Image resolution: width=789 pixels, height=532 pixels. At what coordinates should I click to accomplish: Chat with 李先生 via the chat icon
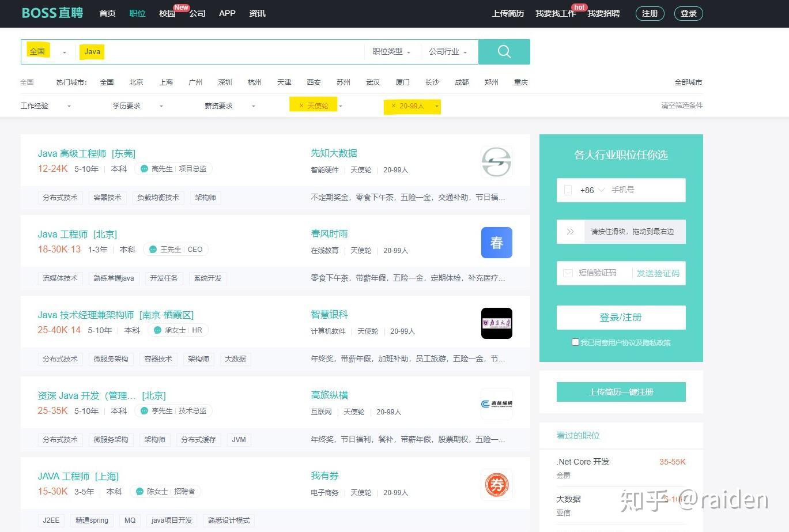point(144,411)
